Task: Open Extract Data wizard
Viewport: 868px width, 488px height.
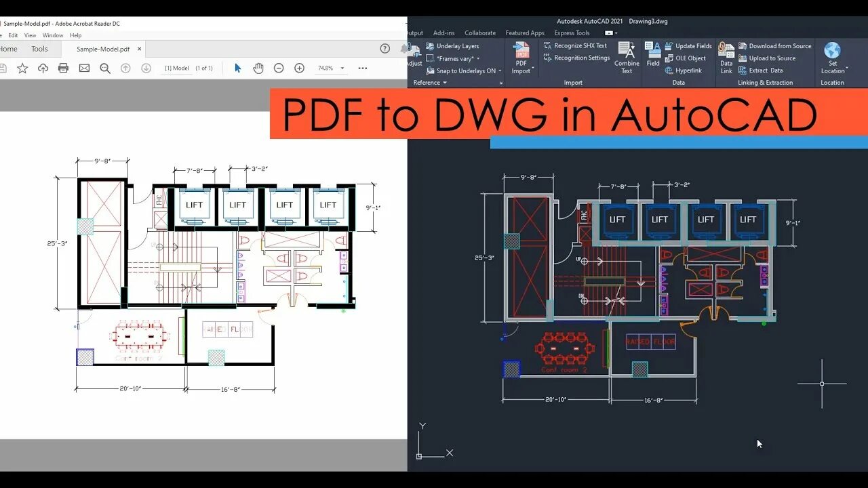Action: point(760,70)
